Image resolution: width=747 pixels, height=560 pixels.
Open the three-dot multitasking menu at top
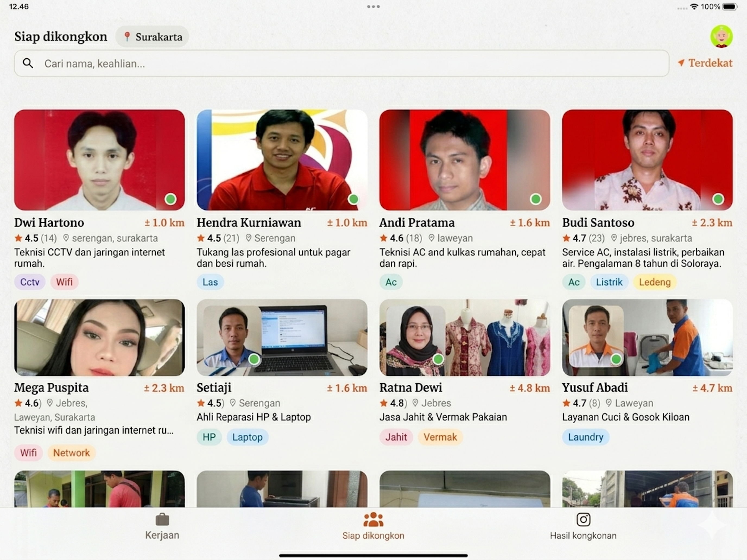[373, 7]
